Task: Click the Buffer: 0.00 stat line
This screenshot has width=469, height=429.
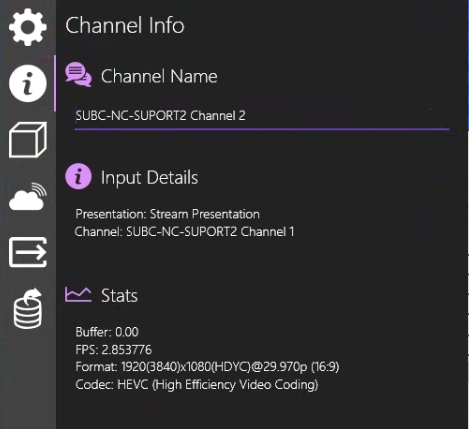Action: pyautogui.click(x=107, y=332)
